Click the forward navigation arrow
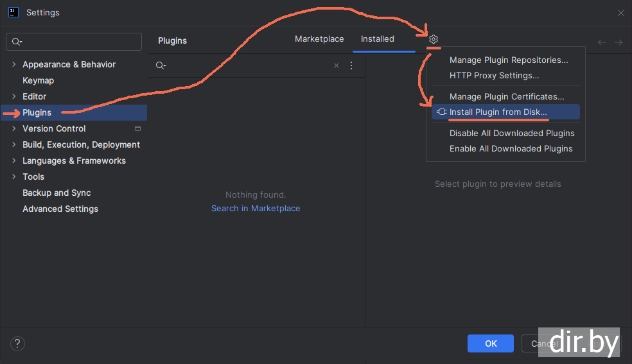This screenshot has height=364, width=632. coord(619,42)
